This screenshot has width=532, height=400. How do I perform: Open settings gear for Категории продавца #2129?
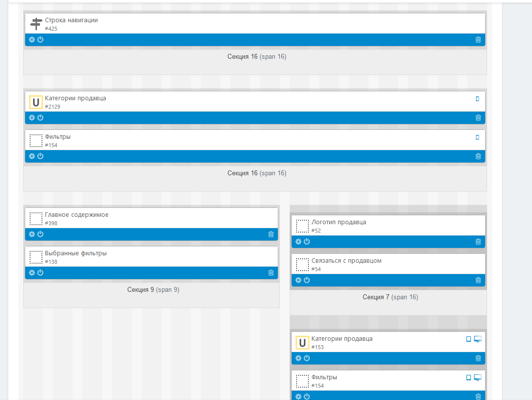32,118
